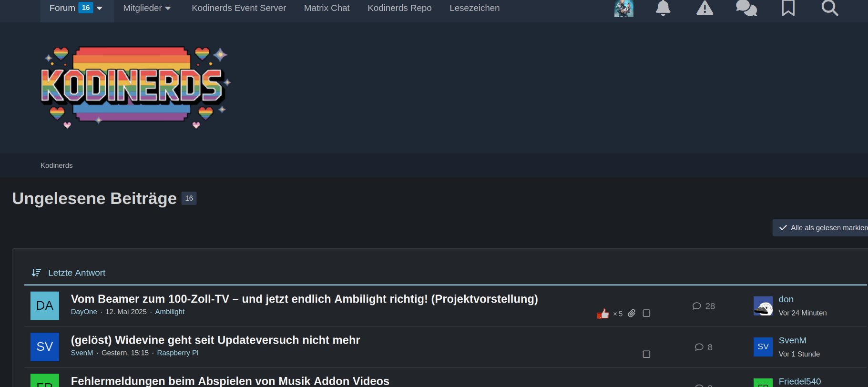Image resolution: width=868 pixels, height=387 pixels.
Task: Open Friedel540 profile link
Action: tap(800, 381)
